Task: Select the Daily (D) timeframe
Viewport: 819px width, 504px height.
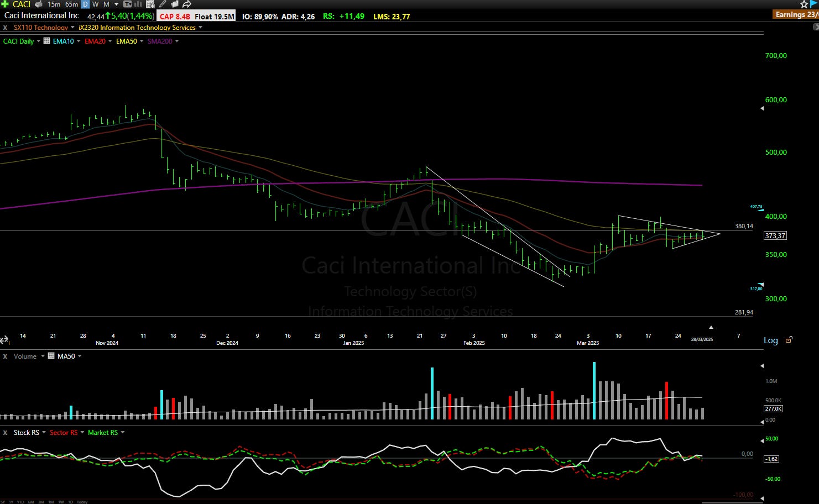Action: (x=85, y=4)
